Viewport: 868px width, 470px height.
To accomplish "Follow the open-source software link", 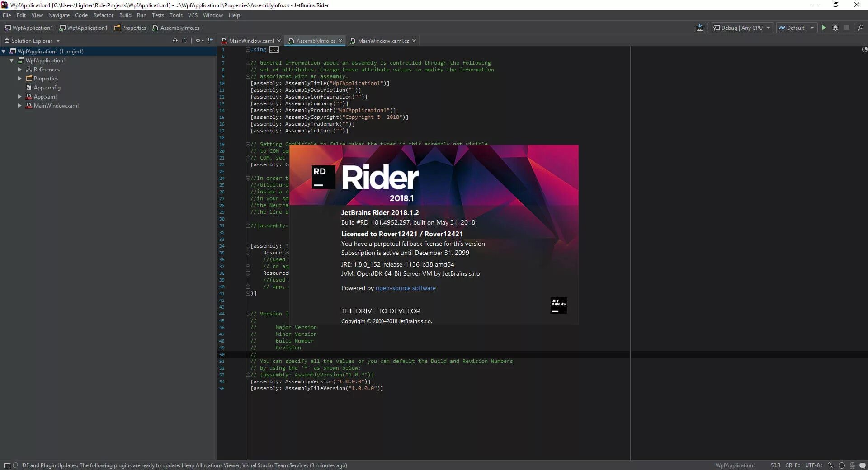I will click(x=406, y=288).
